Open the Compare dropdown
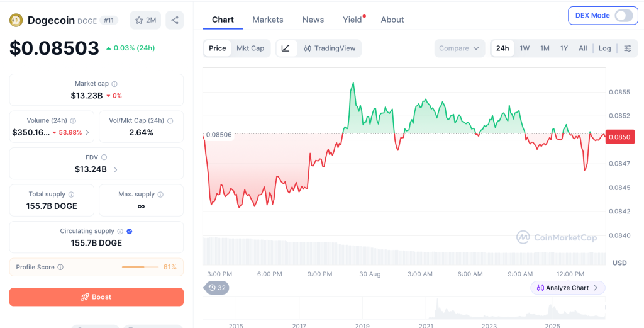This screenshot has height=328, width=644. (459, 48)
